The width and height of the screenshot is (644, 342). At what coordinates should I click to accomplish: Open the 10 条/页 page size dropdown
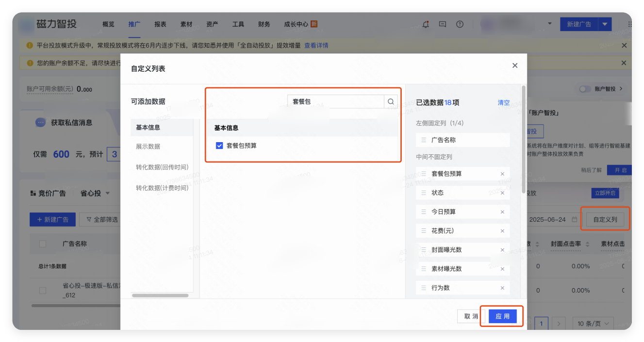pyautogui.click(x=593, y=323)
